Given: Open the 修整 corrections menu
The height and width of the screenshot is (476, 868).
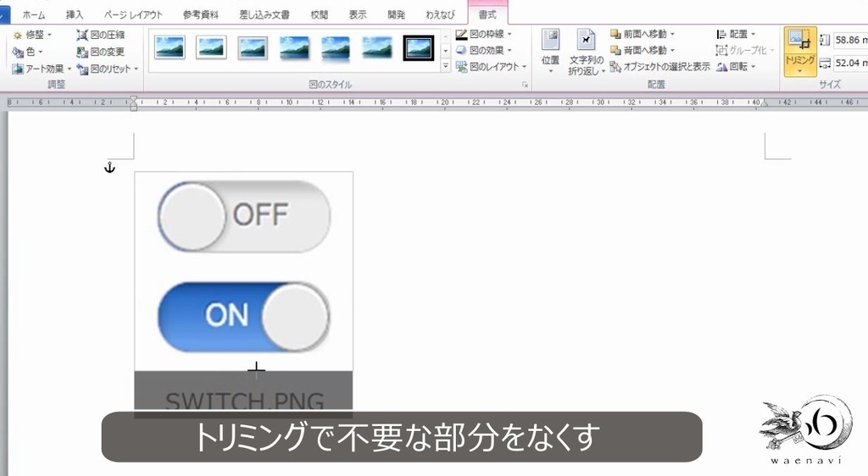Looking at the screenshot, I should (32, 35).
